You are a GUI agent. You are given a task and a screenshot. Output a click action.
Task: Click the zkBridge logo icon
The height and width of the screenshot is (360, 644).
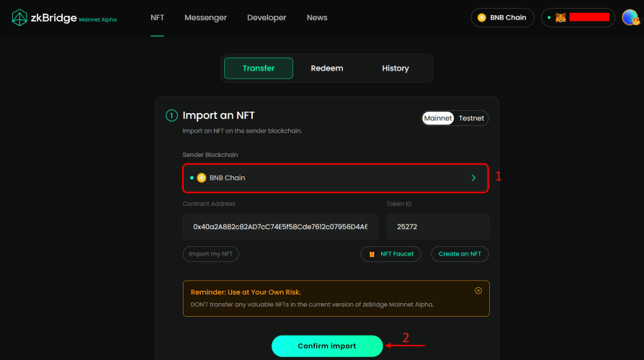pos(19,18)
